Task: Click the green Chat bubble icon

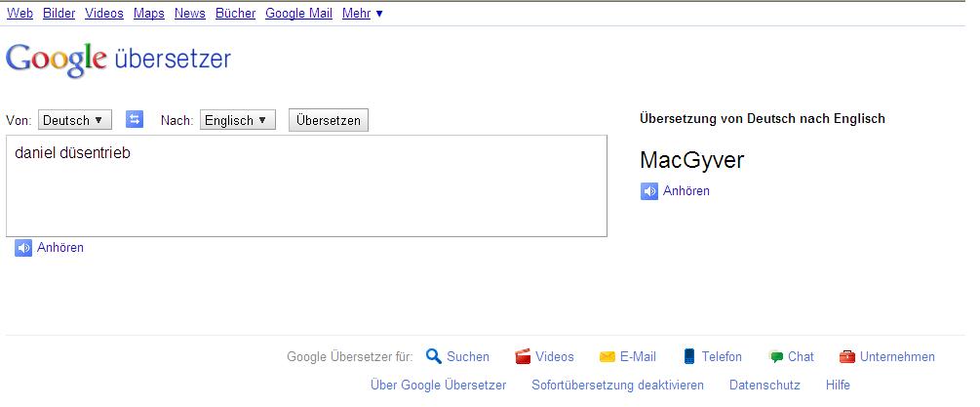Action: [775, 356]
